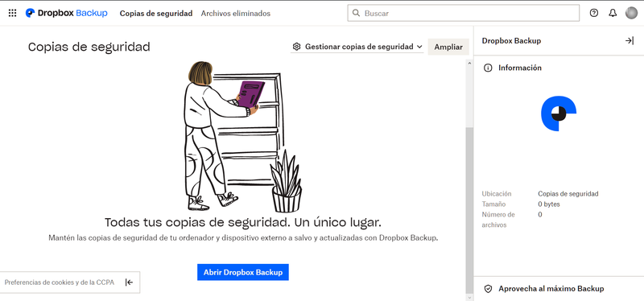Expand Gestionar copias de seguridad dropdown
This screenshot has height=301, width=644.
pyautogui.click(x=357, y=47)
